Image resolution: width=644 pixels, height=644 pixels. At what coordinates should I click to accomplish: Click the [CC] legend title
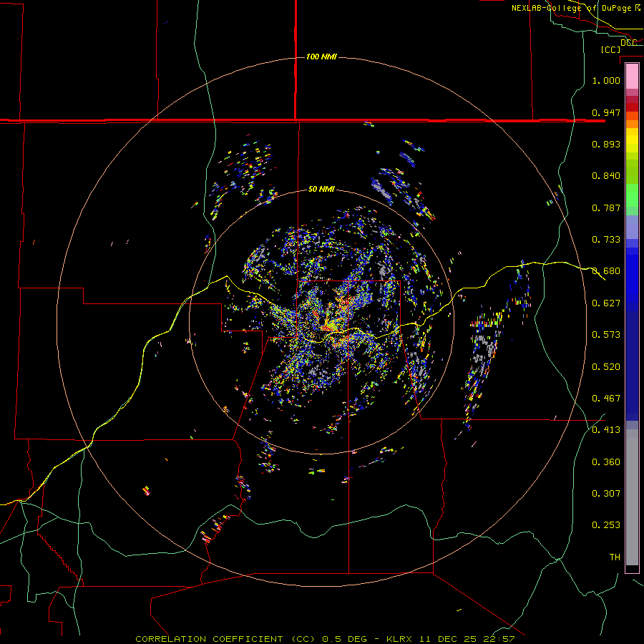pyautogui.click(x=610, y=49)
